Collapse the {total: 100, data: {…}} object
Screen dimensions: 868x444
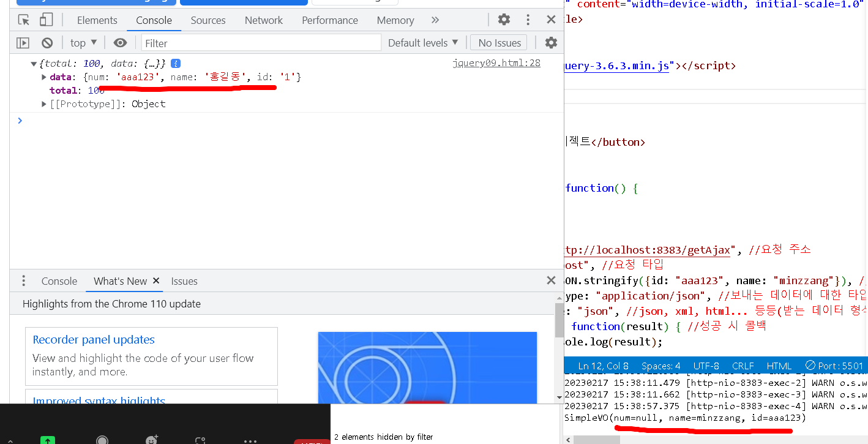[34, 64]
